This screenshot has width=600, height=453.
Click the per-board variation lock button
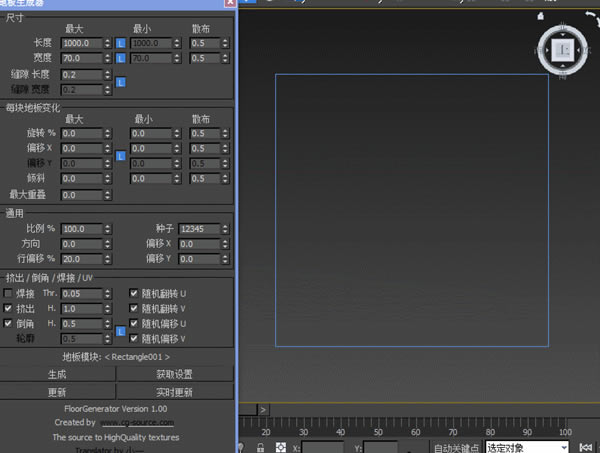pos(120,155)
